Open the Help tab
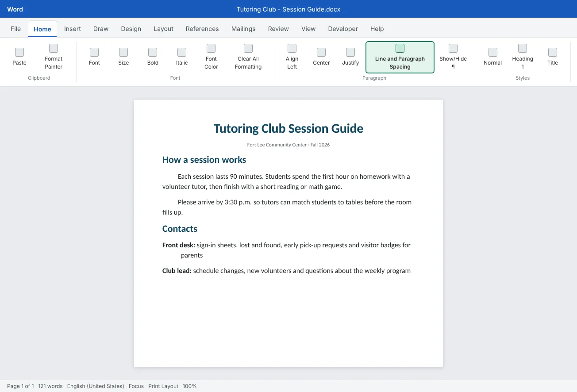 (x=377, y=29)
